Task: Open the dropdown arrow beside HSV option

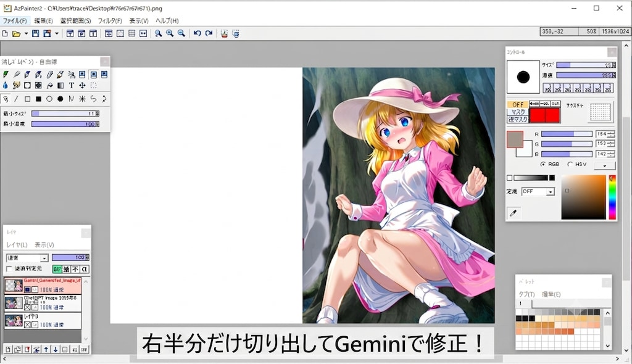Action: coord(605,165)
